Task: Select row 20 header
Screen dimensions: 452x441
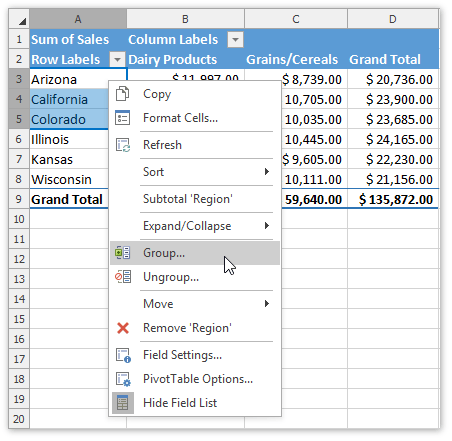Action: pyautogui.click(x=19, y=419)
